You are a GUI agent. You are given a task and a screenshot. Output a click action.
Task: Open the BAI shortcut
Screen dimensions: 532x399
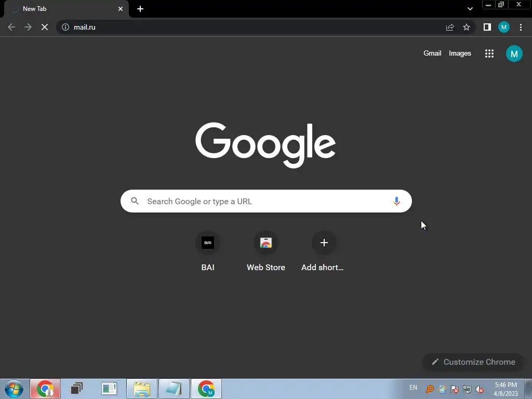[x=208, y=251]
